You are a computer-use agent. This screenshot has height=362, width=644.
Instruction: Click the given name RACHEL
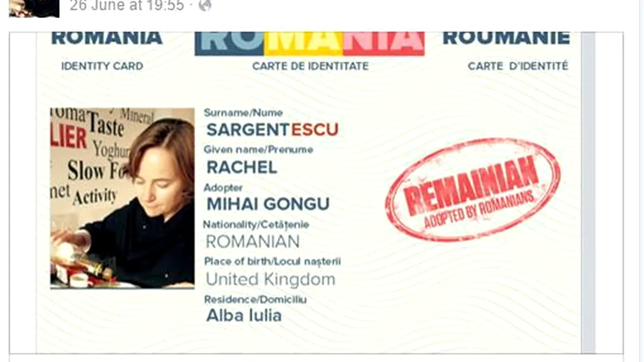click(242, 167)
